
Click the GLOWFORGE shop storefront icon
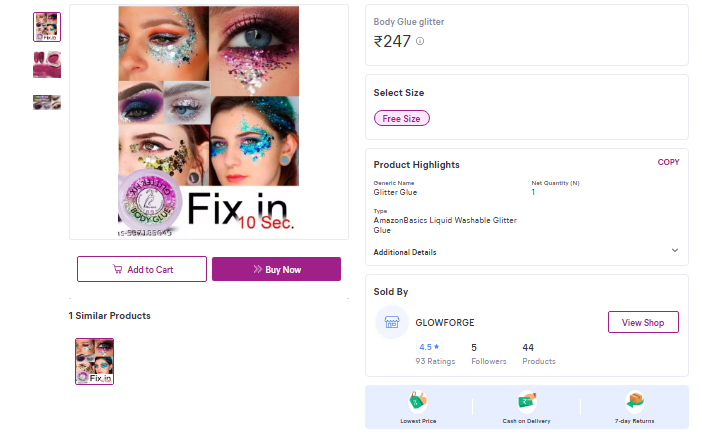(x=392, y=322)
